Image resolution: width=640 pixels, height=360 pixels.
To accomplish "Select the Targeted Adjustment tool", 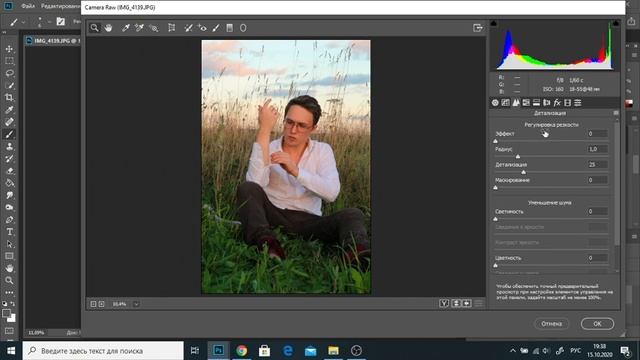I will coord(153,28).
